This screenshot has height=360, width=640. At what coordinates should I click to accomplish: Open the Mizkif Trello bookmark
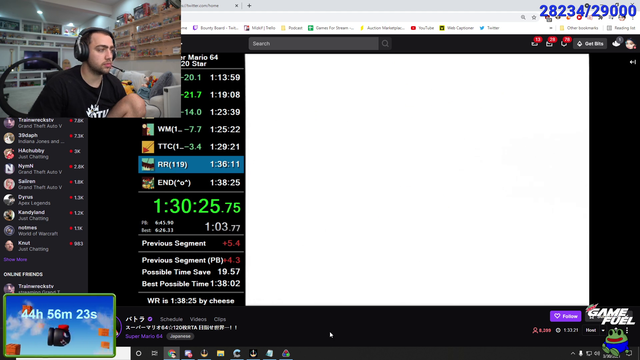coord(260,28)
